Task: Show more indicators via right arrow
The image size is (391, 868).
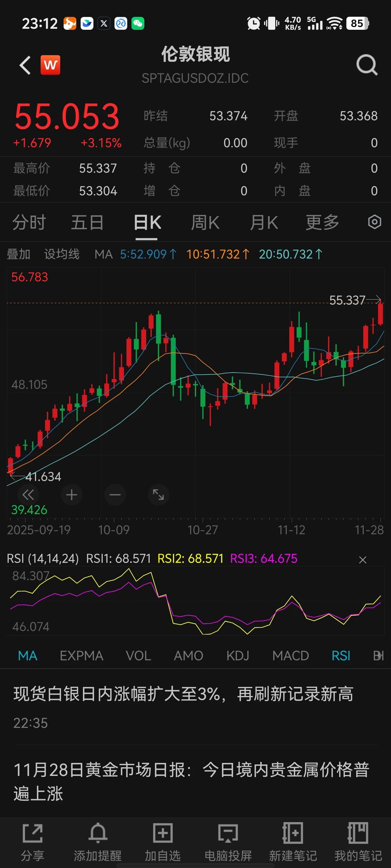Action: tap(379, 656)
